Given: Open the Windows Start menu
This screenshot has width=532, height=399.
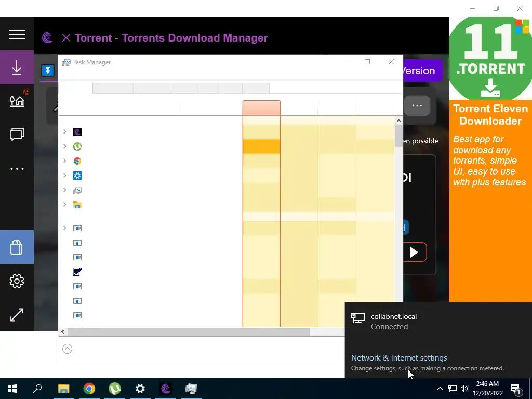Looking at the screenshot, I should 12,389.
